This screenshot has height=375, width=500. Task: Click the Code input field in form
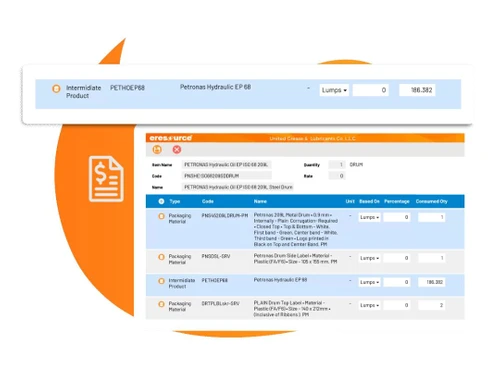pyautogui.click(x=226, y=176)
